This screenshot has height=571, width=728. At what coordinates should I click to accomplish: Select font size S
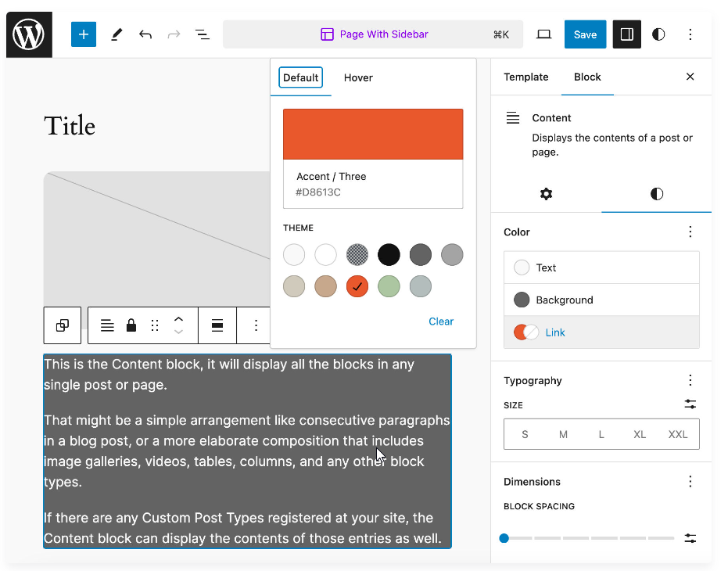(x=525, y=434)
